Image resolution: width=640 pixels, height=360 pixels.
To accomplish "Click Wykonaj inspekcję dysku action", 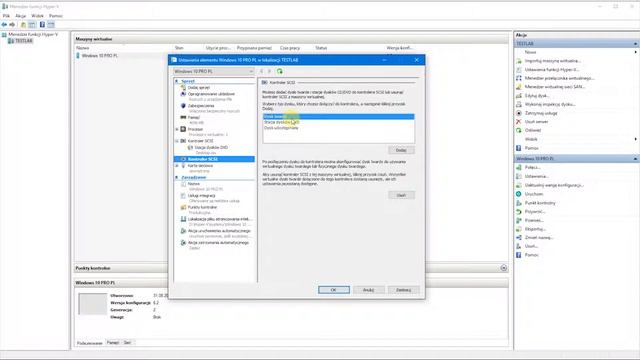I will tap(550, 104).
